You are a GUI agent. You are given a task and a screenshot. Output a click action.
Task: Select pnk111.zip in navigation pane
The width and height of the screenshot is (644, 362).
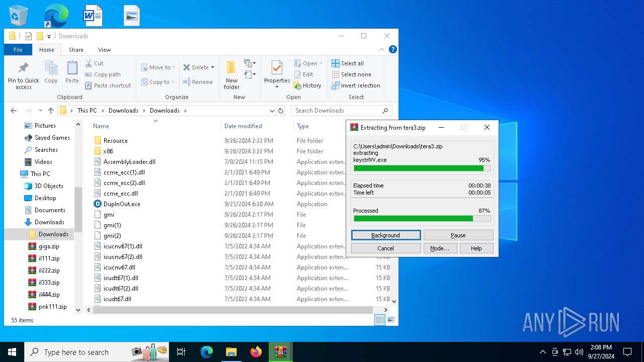(52, 307)
